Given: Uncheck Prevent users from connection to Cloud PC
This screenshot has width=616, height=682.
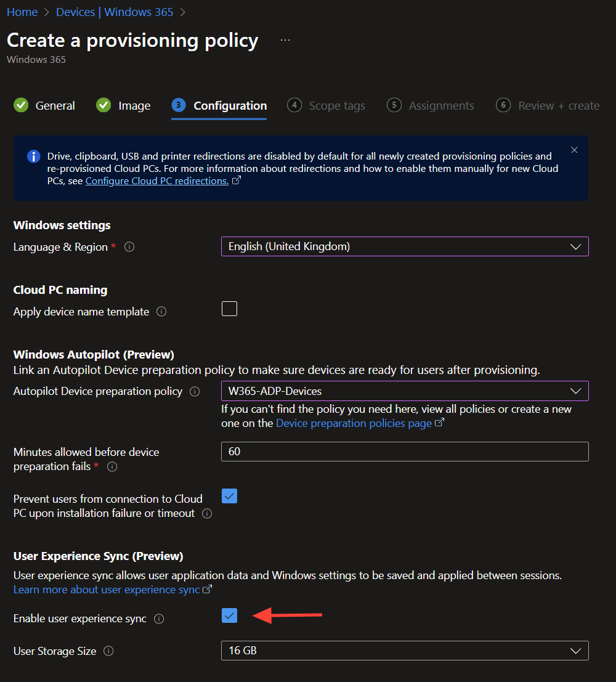Looking at the screenshot, I should coord(229,496).
